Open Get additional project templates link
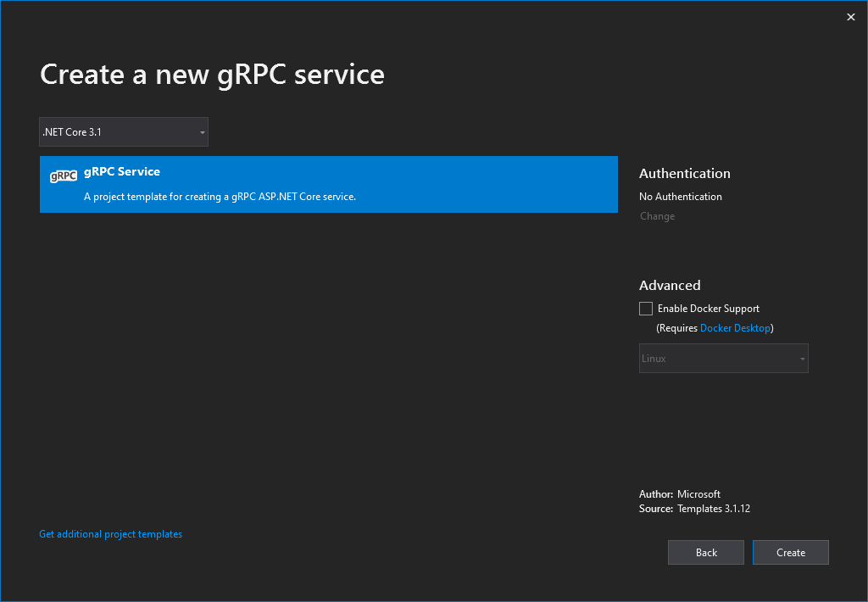 (x=111, y=534)
